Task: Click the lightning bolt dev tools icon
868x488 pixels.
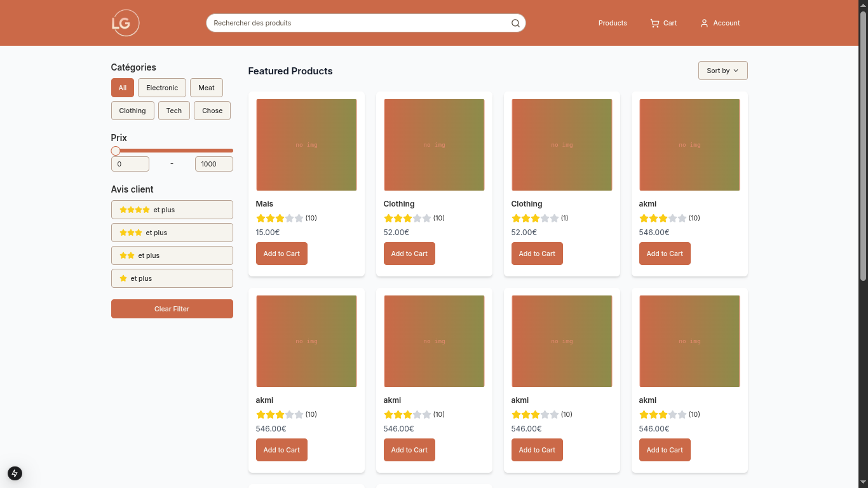Action: tap(15, 473)
